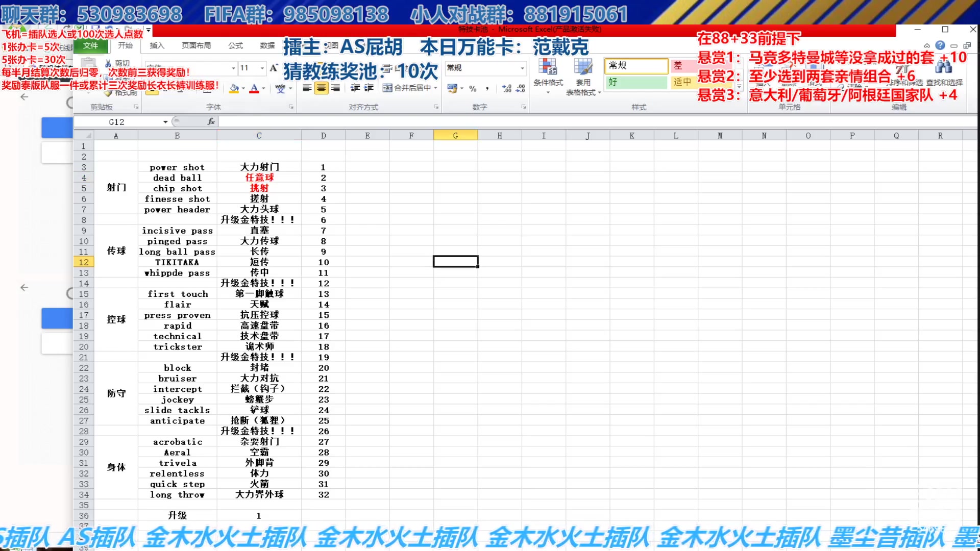Open Format as Table (套用表格格式)
The image size is (980, 551).
pos(583,77)
